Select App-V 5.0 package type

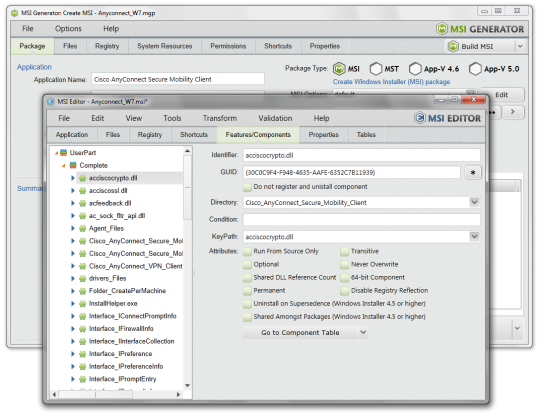(475, 69)
